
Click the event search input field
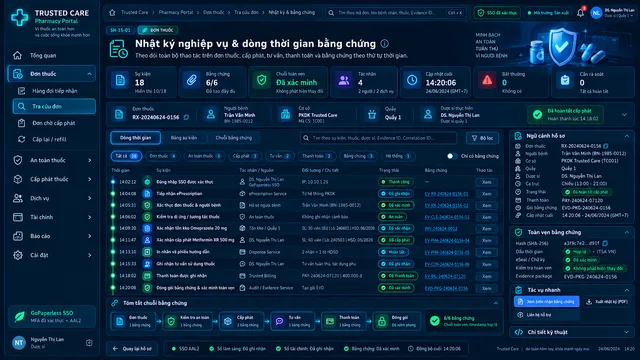[x=378, y=138]
